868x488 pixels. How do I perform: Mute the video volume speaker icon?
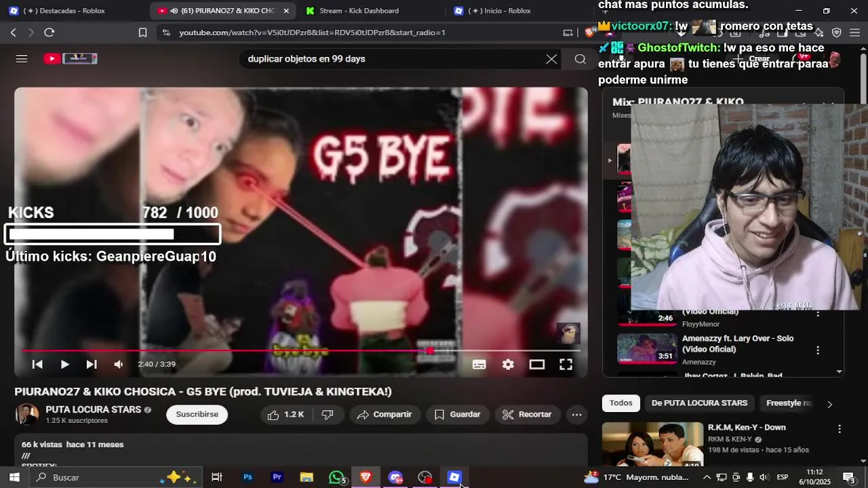click(x=119, y=365)
